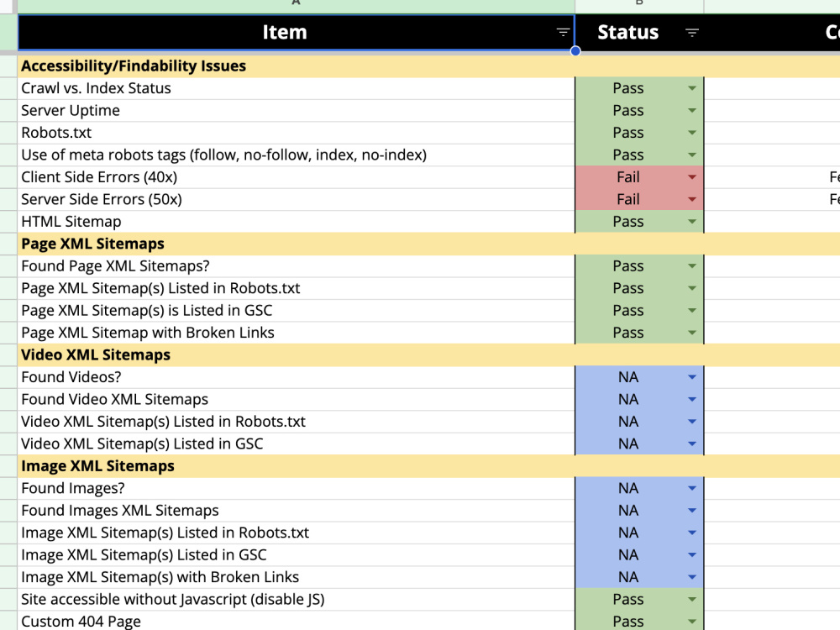This screenshot has height=630, width=840.
Task: Expand the Fail dropdown for Server Side Errors
Action: 691,199
